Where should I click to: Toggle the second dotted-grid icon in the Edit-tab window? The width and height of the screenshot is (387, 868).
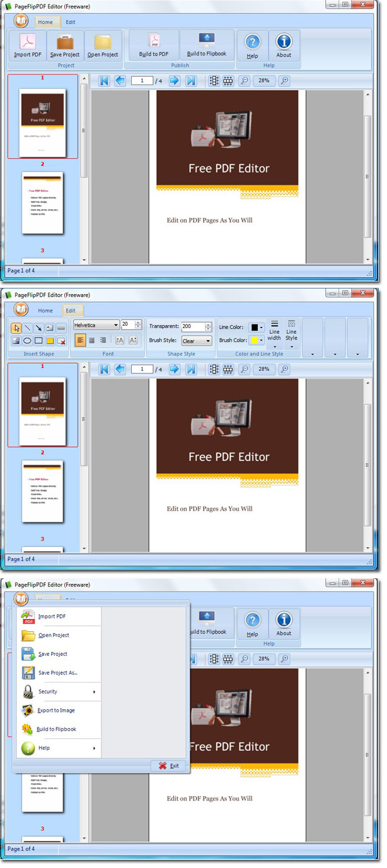pyautogui.click(x=228, y=369)
